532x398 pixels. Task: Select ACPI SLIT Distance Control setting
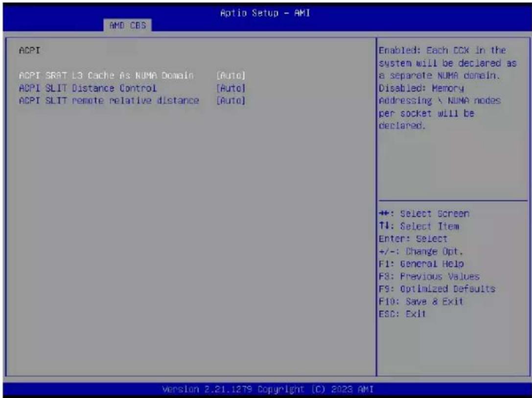click(88, 88)
